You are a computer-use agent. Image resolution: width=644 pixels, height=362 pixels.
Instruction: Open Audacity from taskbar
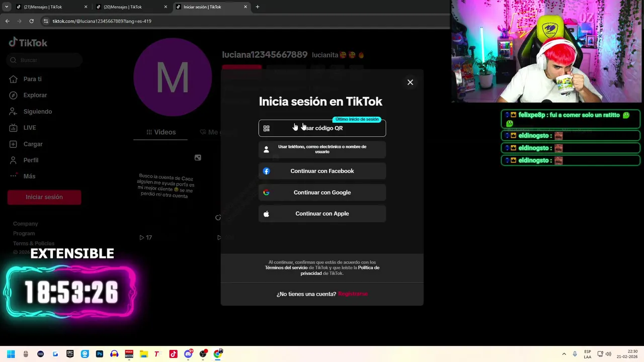pyautogui.click(x=114, y=354)
